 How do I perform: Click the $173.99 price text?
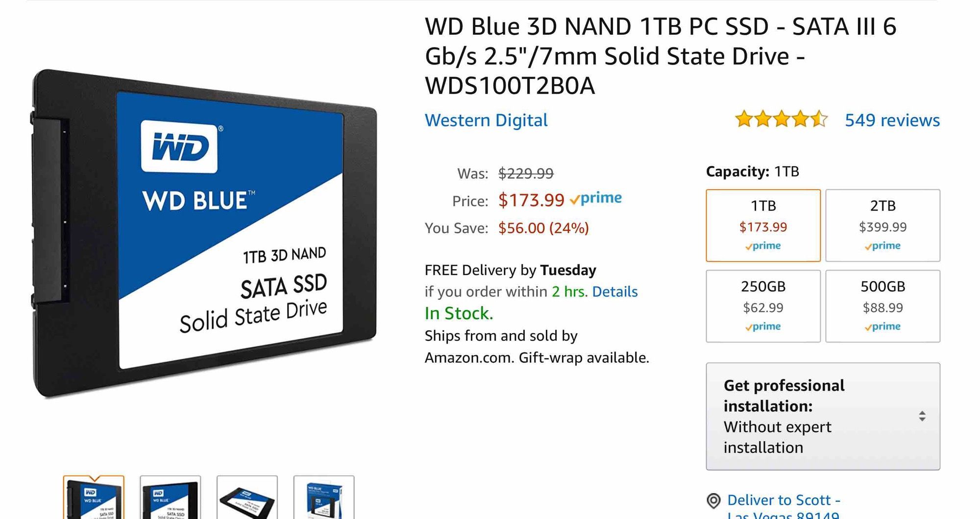[531, 200]
